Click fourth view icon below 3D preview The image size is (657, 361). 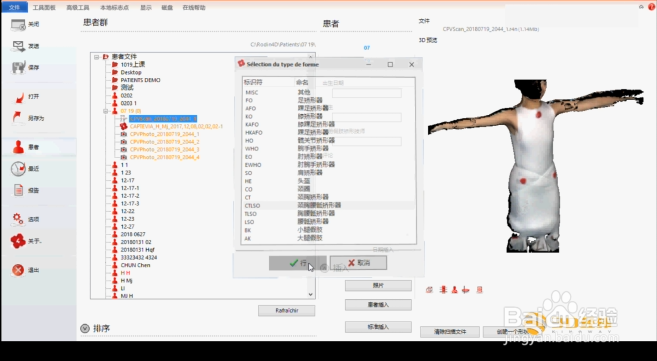pos(466,290)
